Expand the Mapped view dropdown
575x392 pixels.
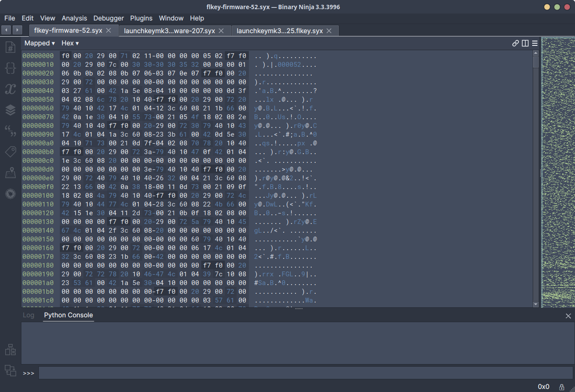tap(40, 43)
